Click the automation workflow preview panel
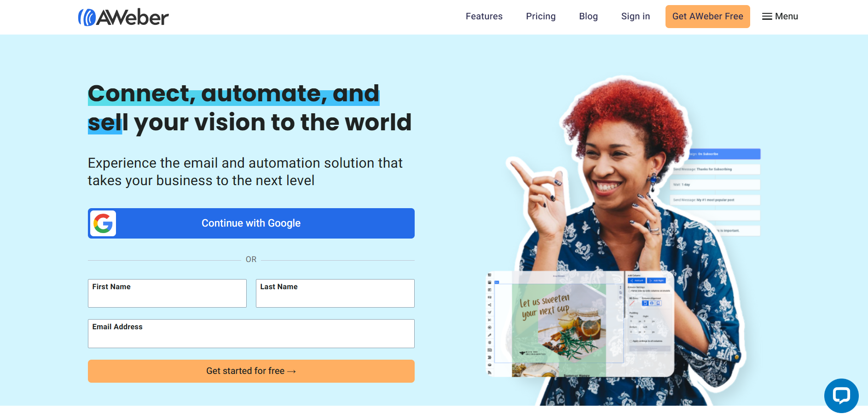Viewport: 868px width, 420px height. click(715, 192)
